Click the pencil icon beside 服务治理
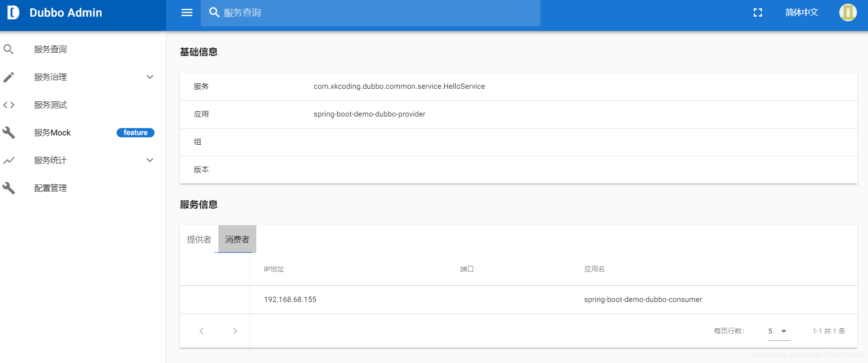868x363 pixels. point(9,77)
